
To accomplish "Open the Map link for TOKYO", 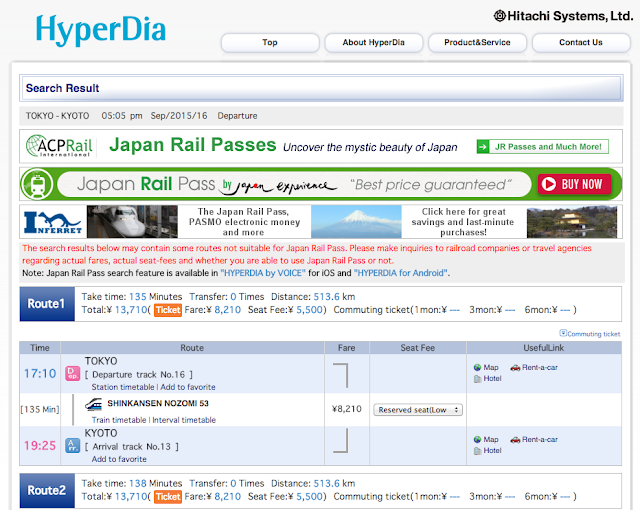I will 491,367.
